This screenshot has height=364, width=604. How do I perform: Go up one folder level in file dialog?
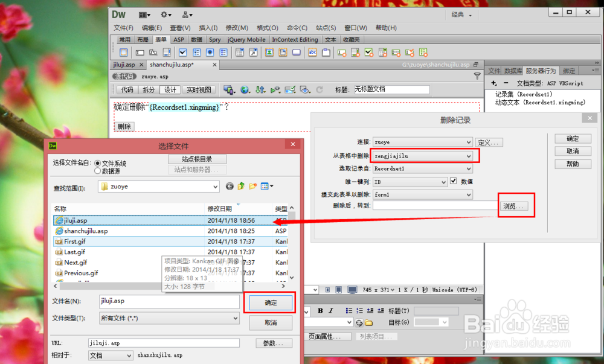pos(241,187)
